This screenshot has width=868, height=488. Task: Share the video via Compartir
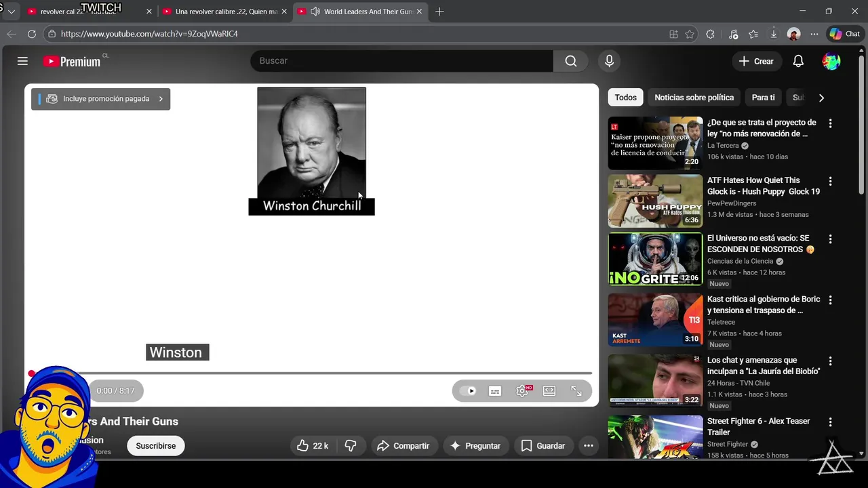click(x=403, y=445)
